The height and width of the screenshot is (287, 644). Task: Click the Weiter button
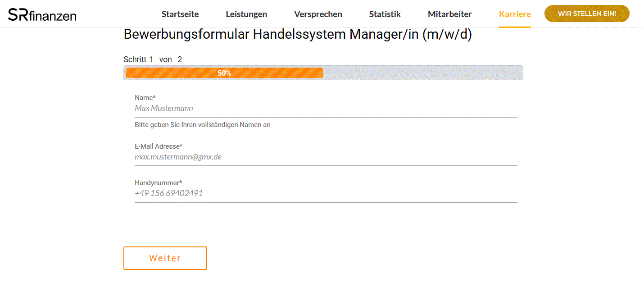pos(165,258)
